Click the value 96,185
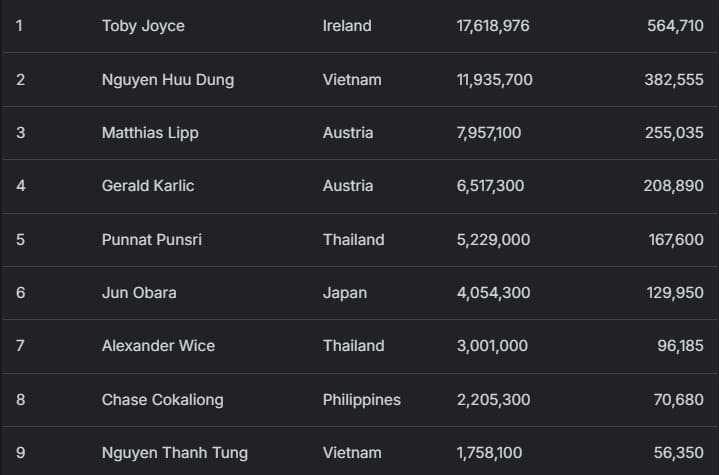The image size is (719, 475). [680, 346]
